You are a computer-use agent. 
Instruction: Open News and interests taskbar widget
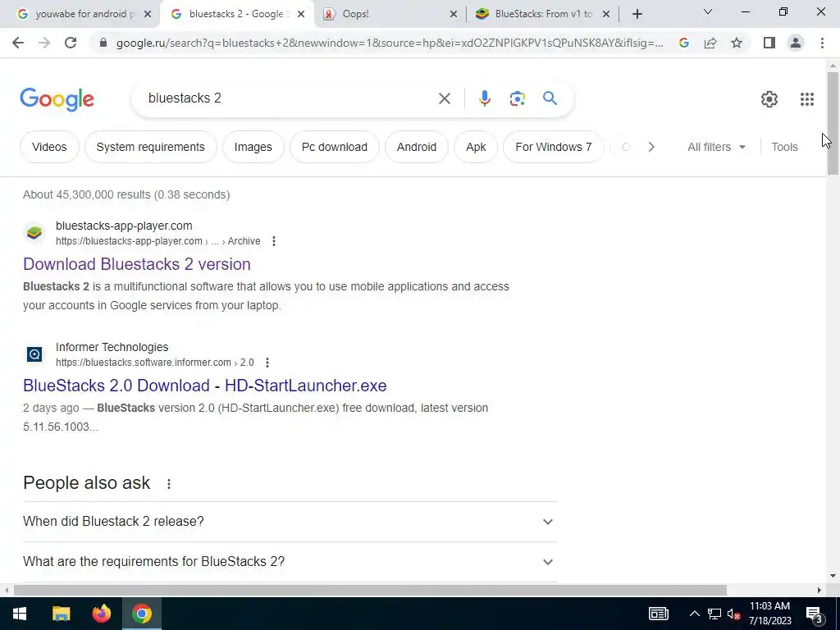click(x=659, y=614)
